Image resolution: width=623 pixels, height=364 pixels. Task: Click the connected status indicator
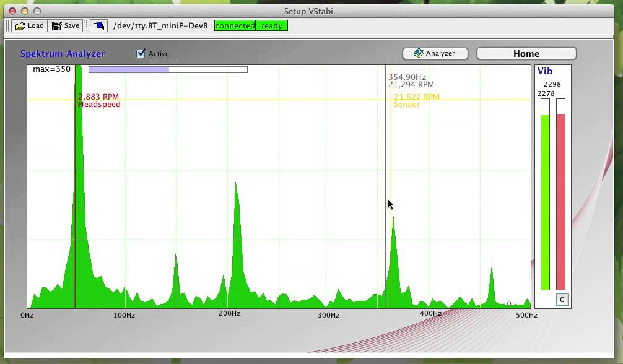pos(235,26)
